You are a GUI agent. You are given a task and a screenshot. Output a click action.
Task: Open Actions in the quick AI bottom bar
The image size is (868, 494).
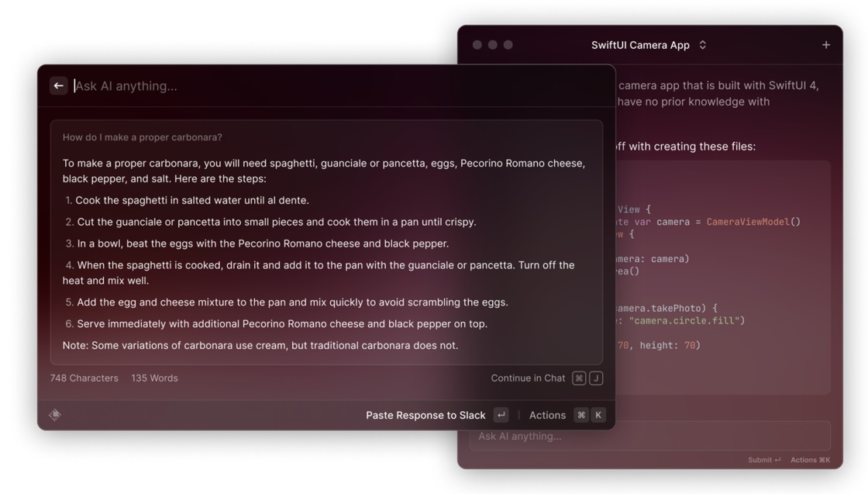click(x=547, y=415)
